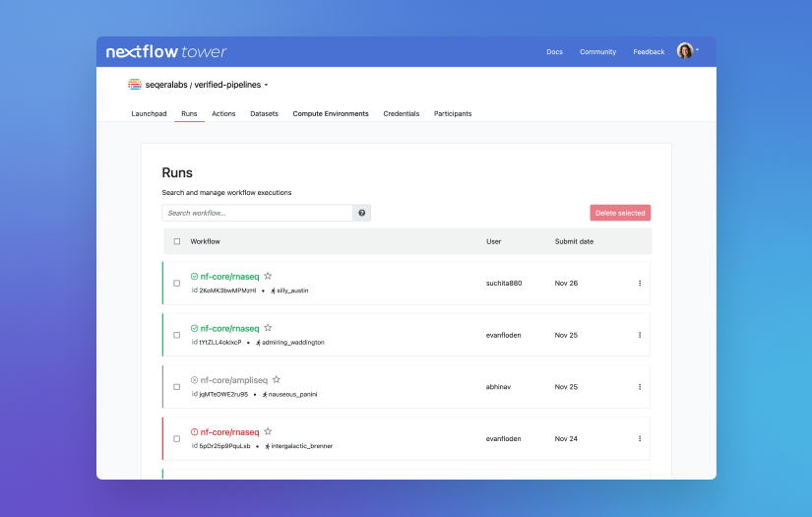Open three-dot menu for Nov 24 run
Image resolution: width=812 pixels, height=517 pixels.
640,438
